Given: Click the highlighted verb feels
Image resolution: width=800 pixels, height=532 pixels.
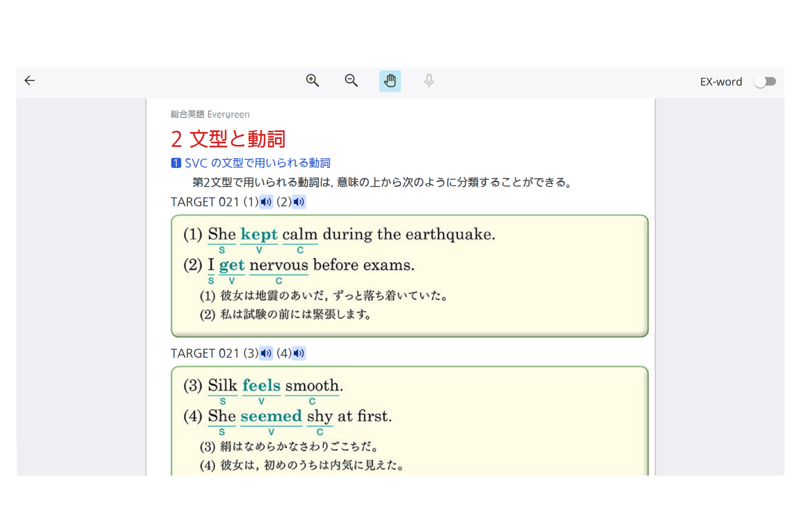Looking at the screenshot, I should [x=261, y=385].
